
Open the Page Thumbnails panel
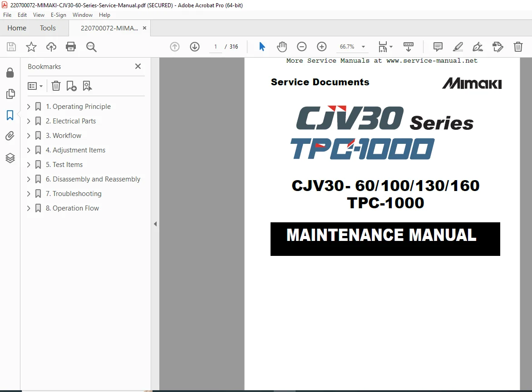(x=10, y=94)
